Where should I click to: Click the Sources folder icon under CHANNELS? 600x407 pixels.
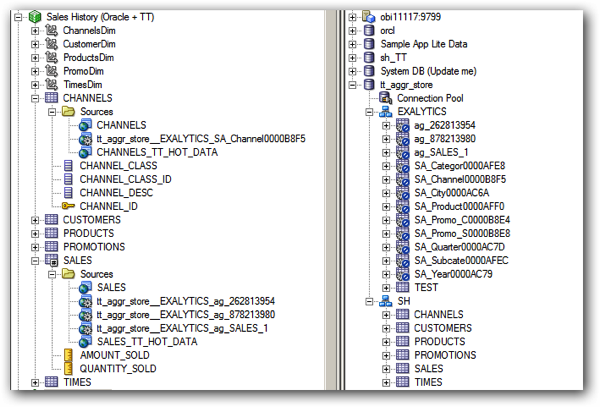68,111
